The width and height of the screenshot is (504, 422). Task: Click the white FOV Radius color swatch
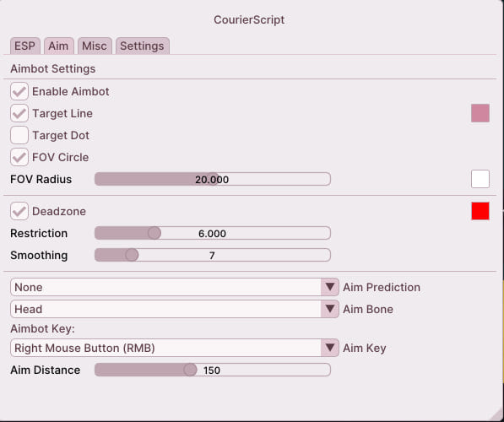480,179
